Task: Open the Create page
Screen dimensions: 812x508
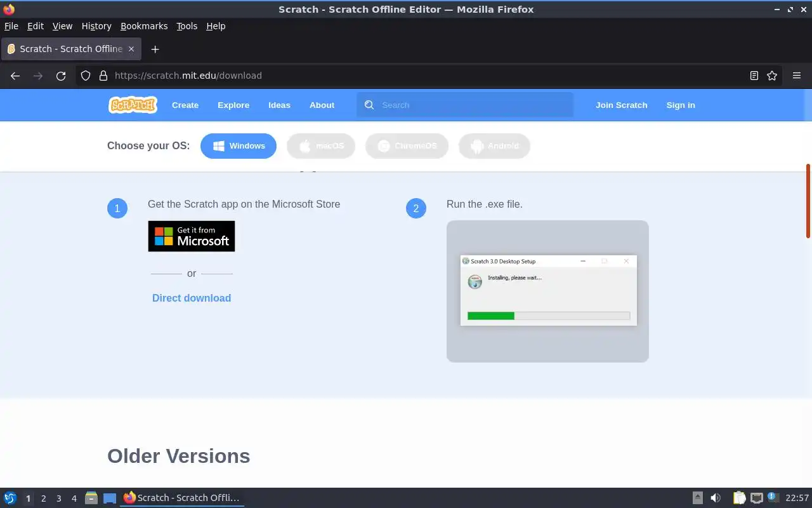Action: coord(185,105)
